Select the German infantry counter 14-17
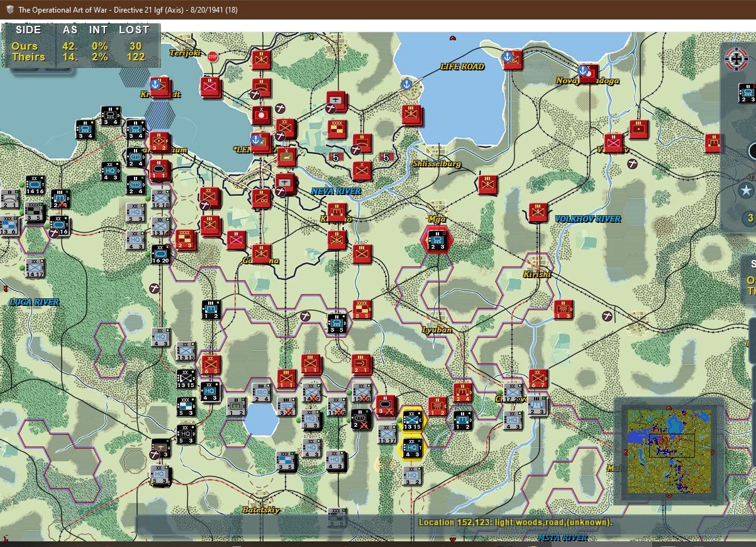Viewport: 756px width, 547px height. point(35,268)
